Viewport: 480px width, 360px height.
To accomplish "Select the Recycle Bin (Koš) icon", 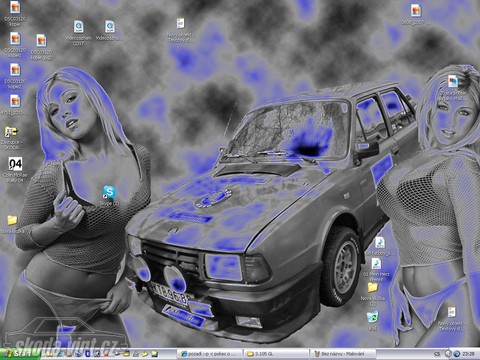I will tap(373, 317).
